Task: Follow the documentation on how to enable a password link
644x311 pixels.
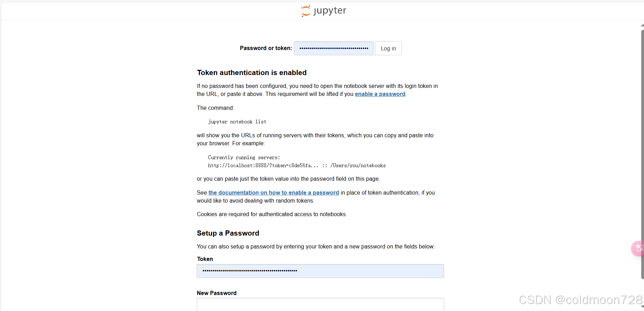Action: tap(273, 193)
